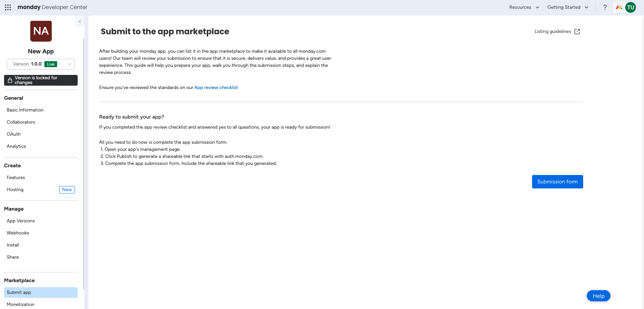644x309 pixels.
Task: Click the sidebar vertical scrollbar
Action: pyautogui.click(x=83, y=164)
